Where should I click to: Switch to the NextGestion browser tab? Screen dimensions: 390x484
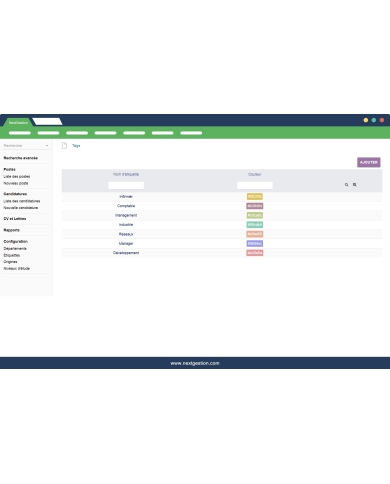[x=18, y=122]
